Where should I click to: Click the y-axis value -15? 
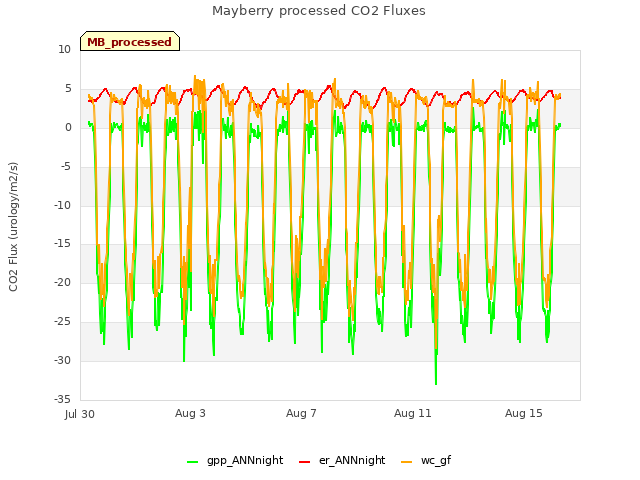coord(62,244)
